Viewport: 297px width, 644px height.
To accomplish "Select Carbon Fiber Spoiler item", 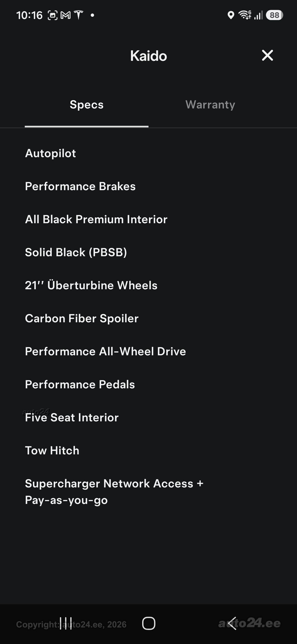I will (x=82, y=318).
